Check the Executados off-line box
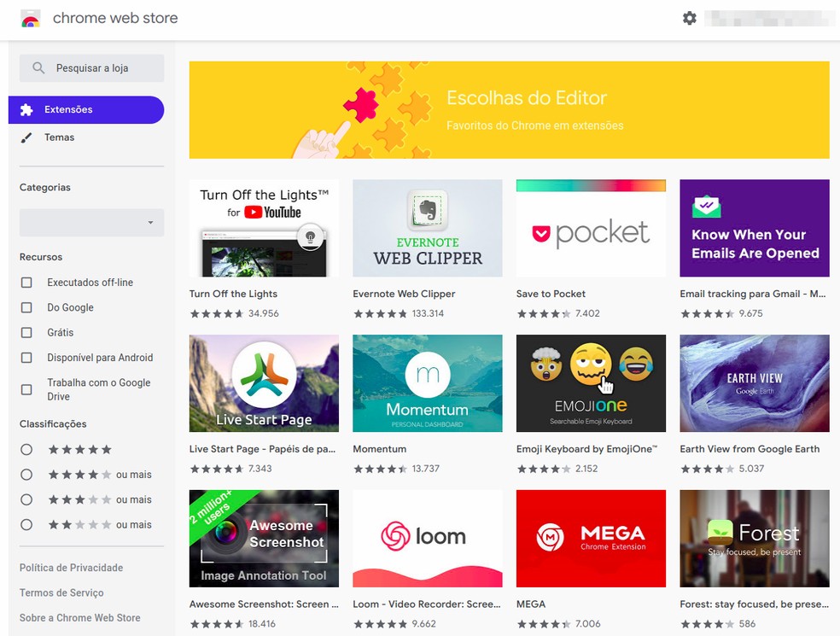The height and width of the screenshot is (636, 840). coord(26,283)
